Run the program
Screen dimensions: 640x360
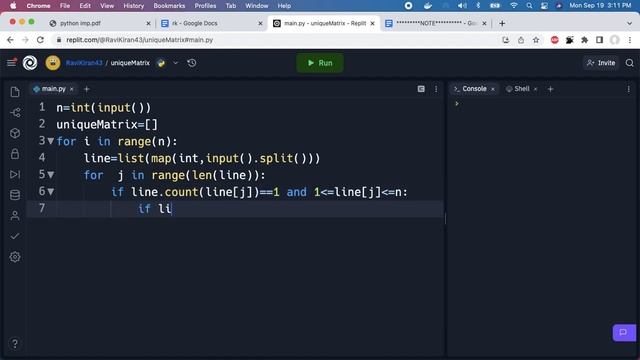(320, 63)
